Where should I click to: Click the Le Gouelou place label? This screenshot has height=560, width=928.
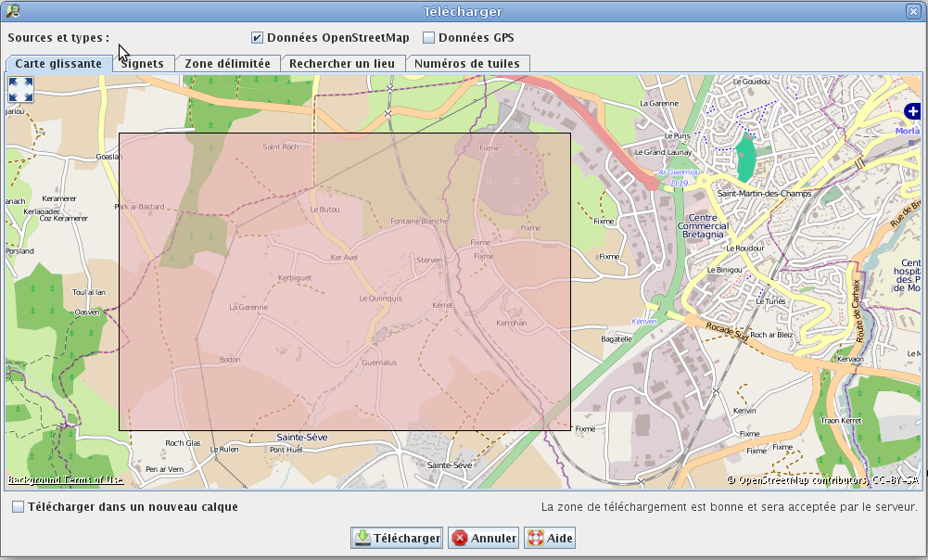click(x=752, y=82)
